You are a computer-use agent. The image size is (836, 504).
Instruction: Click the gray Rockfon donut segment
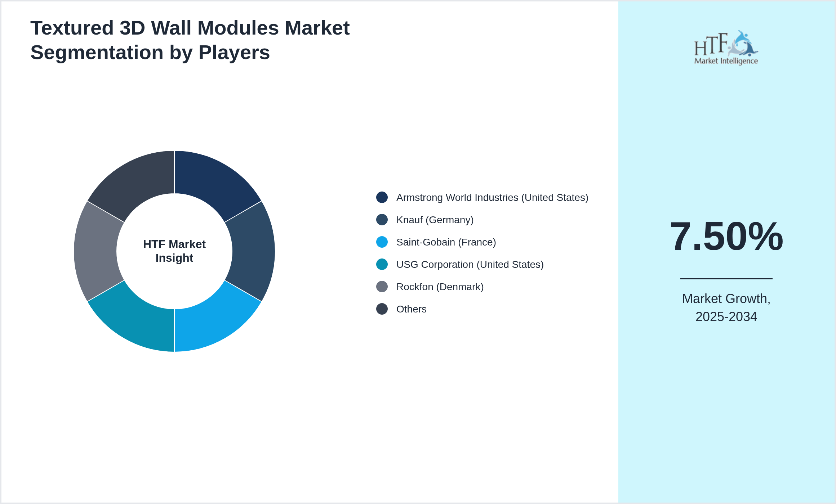tap(96, 251)
